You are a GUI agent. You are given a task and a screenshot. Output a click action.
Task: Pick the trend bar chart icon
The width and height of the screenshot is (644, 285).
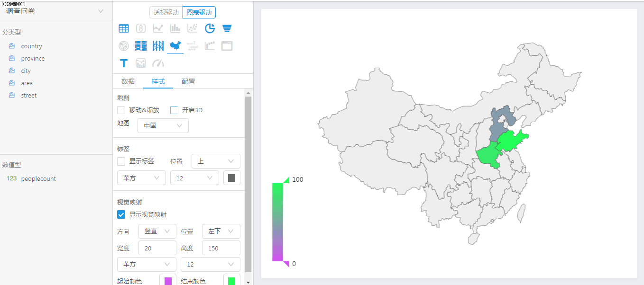pyautogui.click(x=141, y=63)
